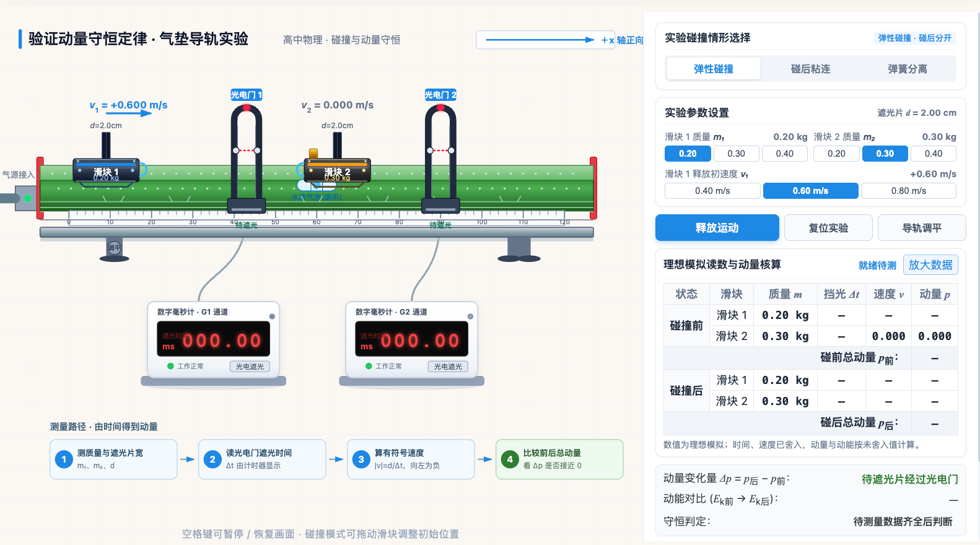The image size is (980, 545).
Task: Click the 放大数据 button
Action: tap(930, 265)
